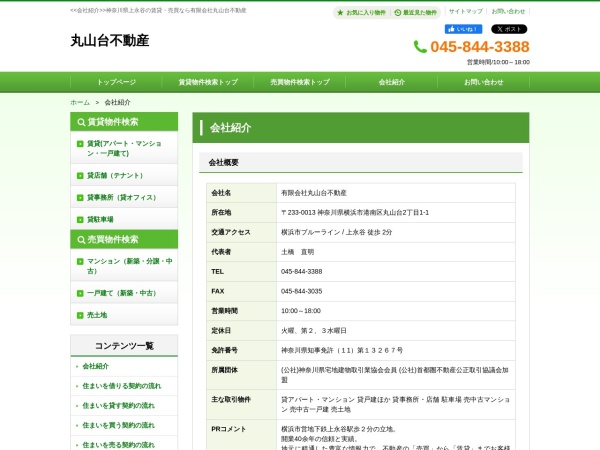Click the company name 有限会社丸山台不動産 cell
The width and height of the screenshot is (600, 450).
tap(396, 193)
